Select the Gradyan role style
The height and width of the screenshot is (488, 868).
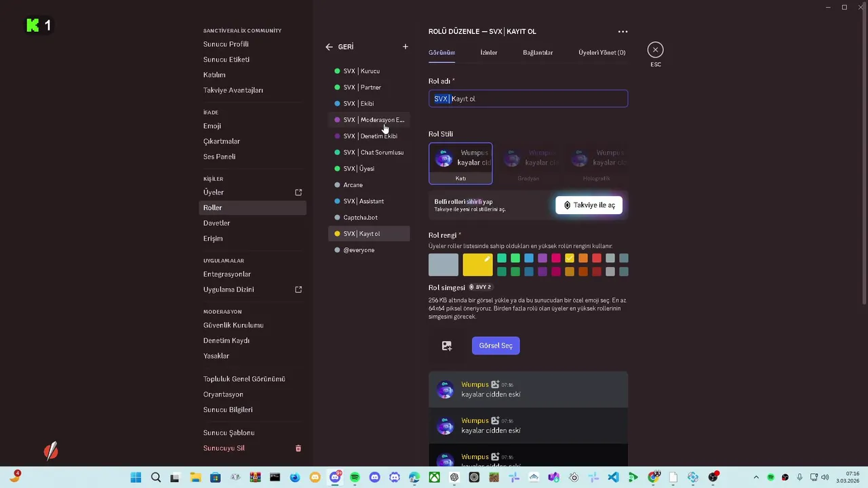528,163
